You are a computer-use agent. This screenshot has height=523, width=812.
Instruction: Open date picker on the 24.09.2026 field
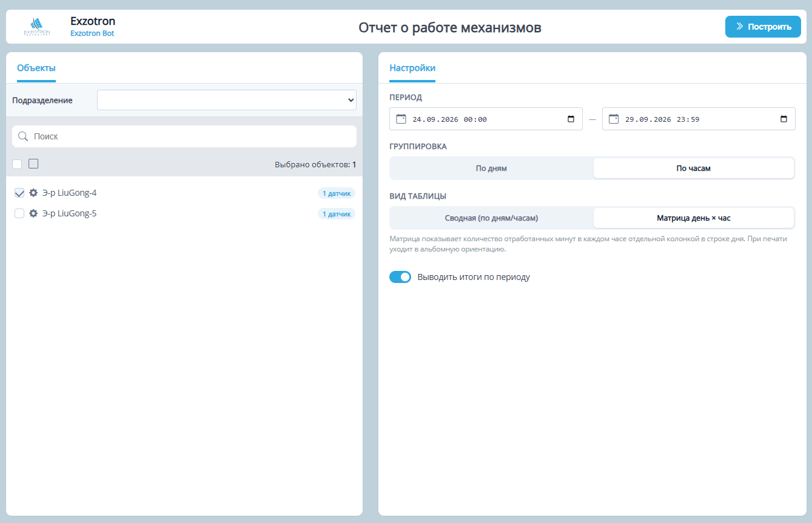click(x=571, y=119)
